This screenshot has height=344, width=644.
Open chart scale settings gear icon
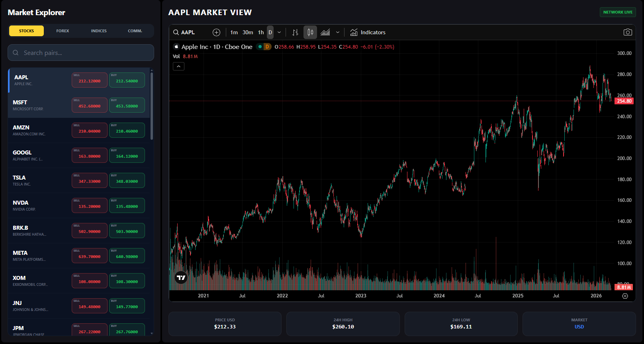point(625,296)
